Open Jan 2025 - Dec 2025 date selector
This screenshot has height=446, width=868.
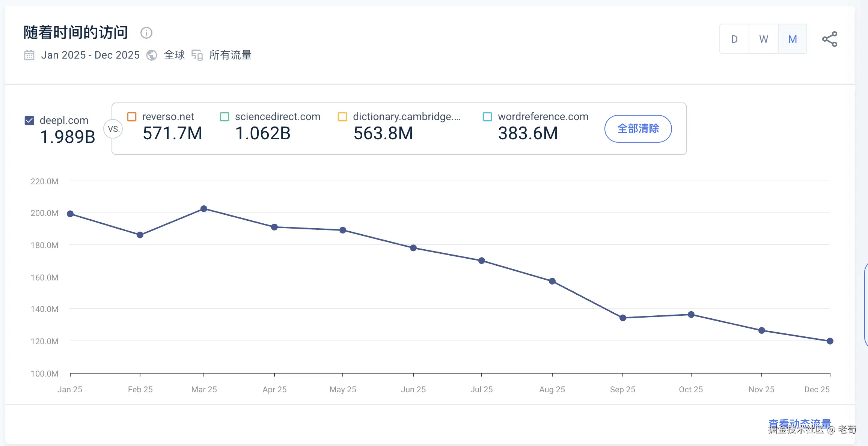click(90, 55)
